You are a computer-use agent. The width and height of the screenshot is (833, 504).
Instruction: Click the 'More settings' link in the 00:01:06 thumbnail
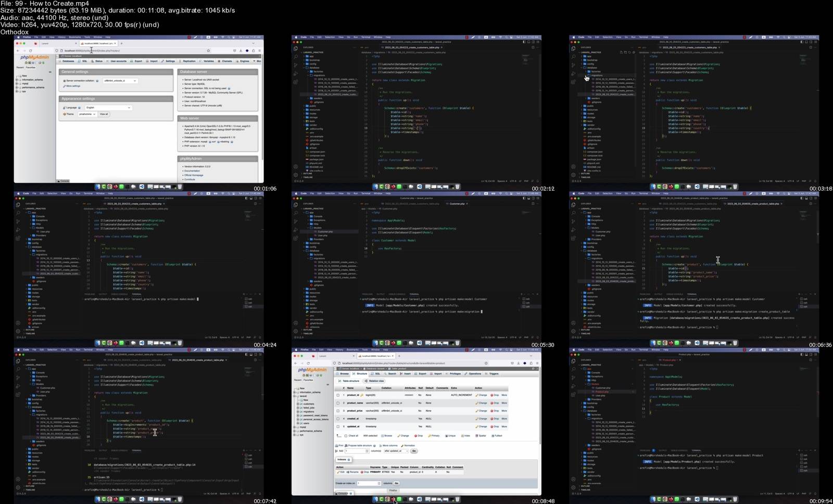click(x=73, y=86)
